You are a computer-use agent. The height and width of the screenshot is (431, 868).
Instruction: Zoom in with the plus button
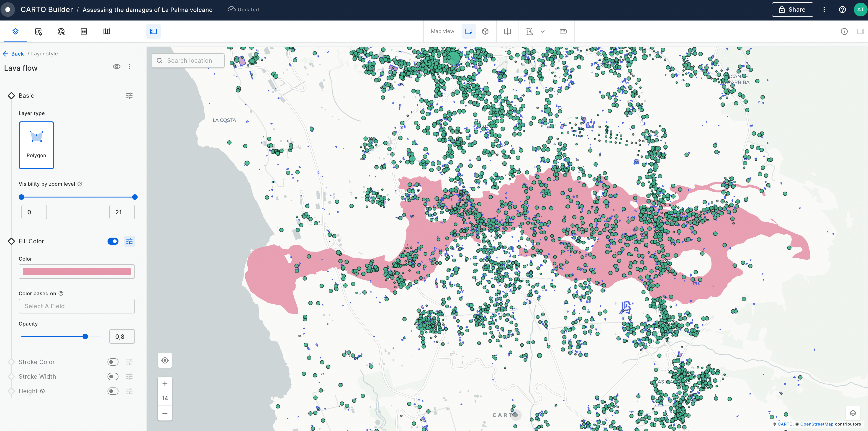(x=165, y=383)
